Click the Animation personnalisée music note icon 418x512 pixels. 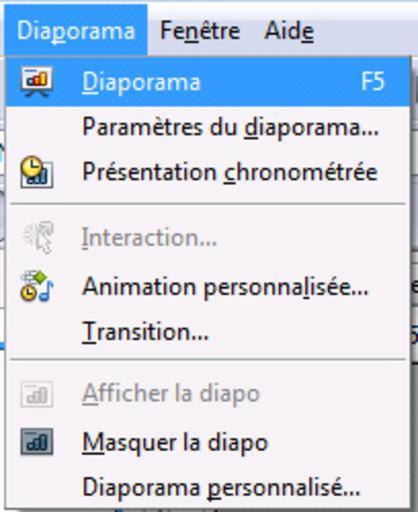point(37,286)
